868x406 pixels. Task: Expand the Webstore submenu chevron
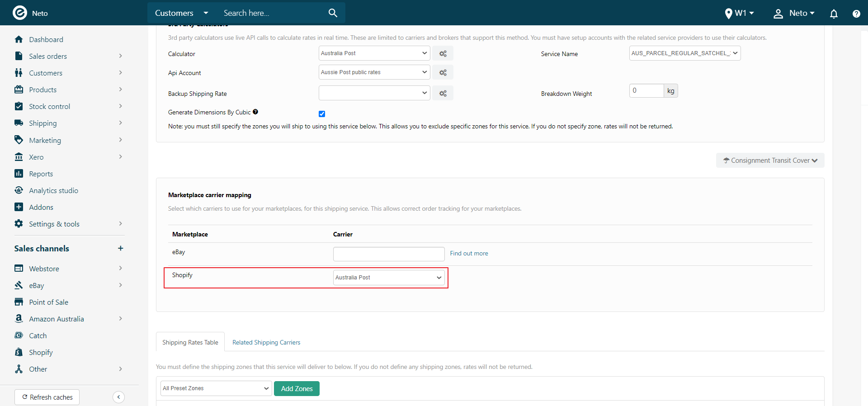point(120,269)
